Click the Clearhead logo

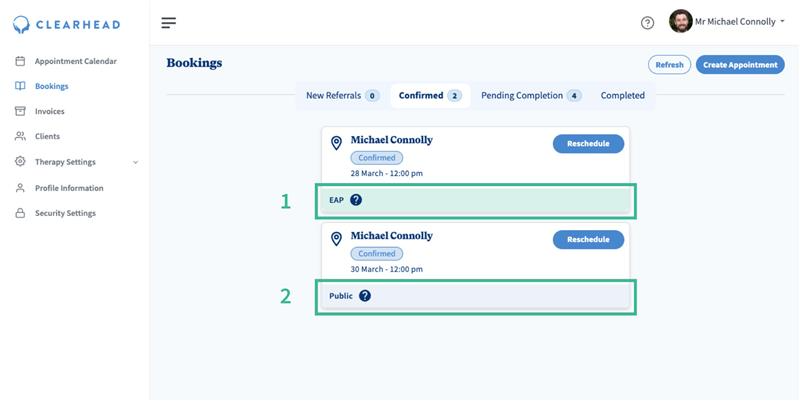[x=67, y=24]
